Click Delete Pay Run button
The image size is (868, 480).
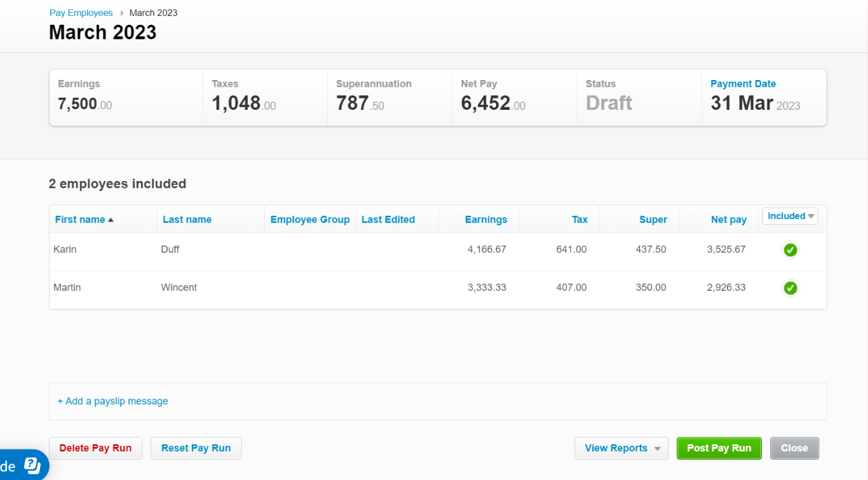click(x=95, y=448)
